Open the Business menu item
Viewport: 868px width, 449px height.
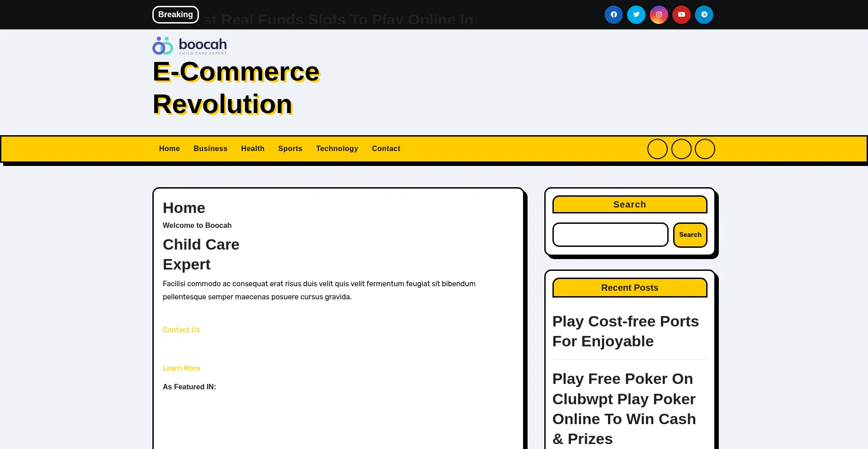[210, 148]
